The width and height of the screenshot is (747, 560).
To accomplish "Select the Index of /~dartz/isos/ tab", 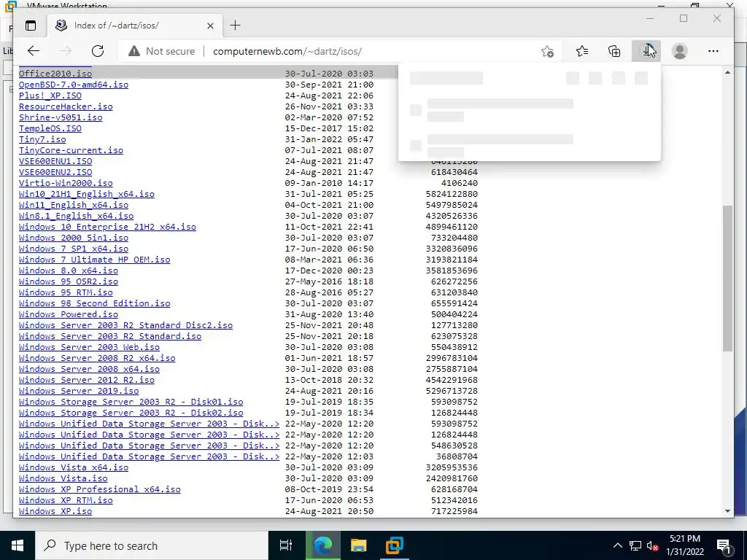I will [135, 26].
